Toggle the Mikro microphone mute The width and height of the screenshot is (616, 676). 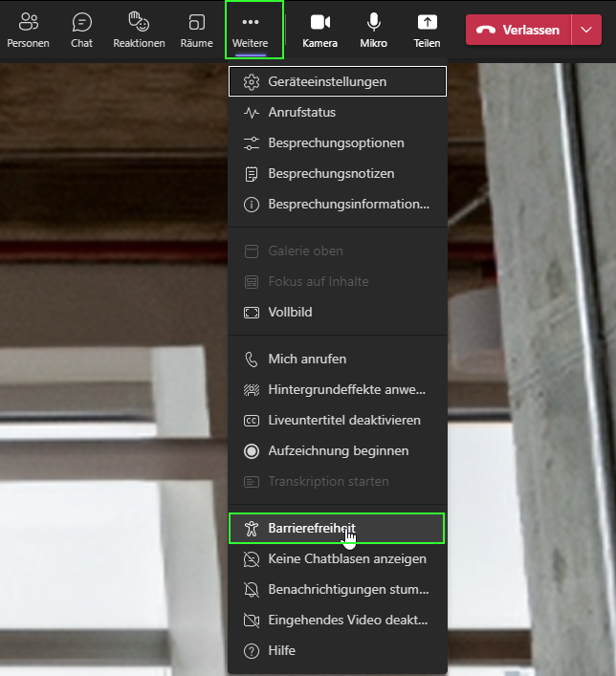click(373, 30)
